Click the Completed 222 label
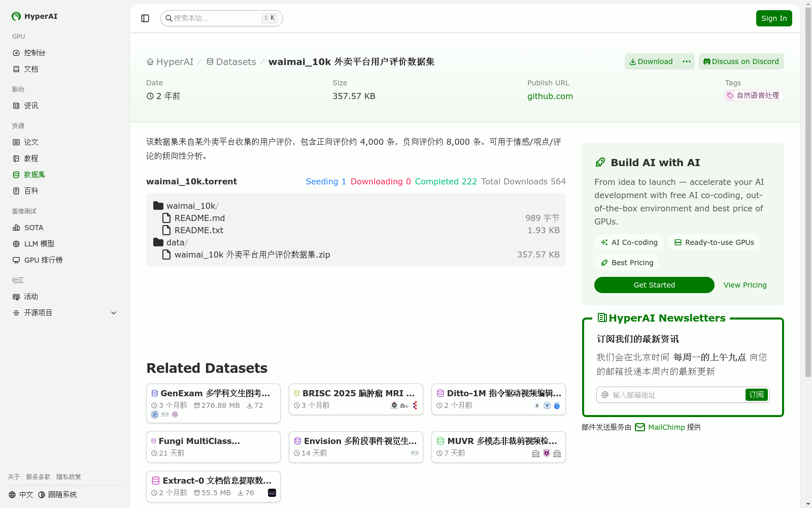812x508 pixels. point(446,181)
